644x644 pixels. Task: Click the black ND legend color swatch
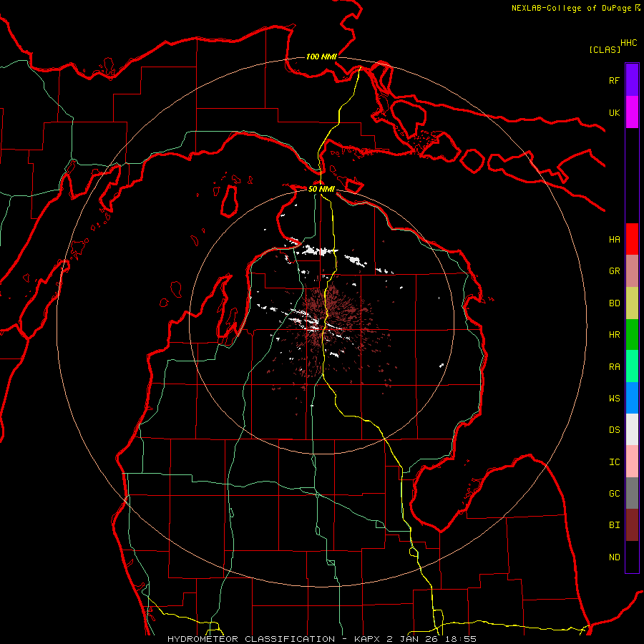[632, 557]
